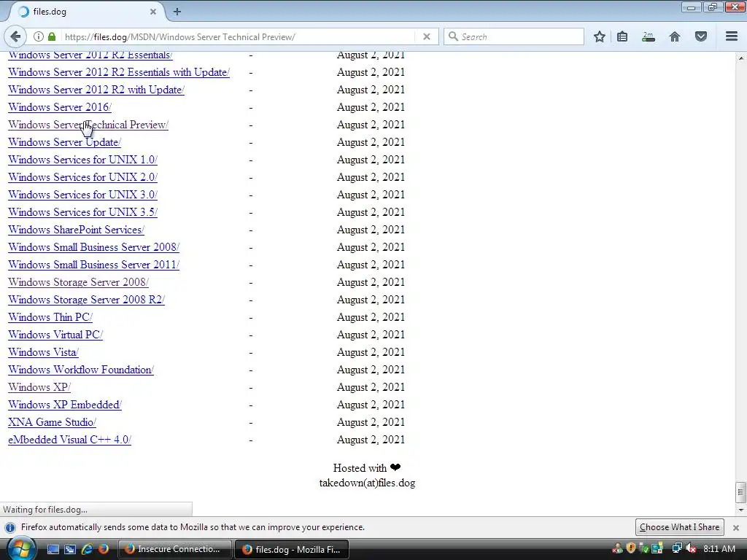Open a new tab with plus button
Screen dimensions: 747x560
pos(177,12)
